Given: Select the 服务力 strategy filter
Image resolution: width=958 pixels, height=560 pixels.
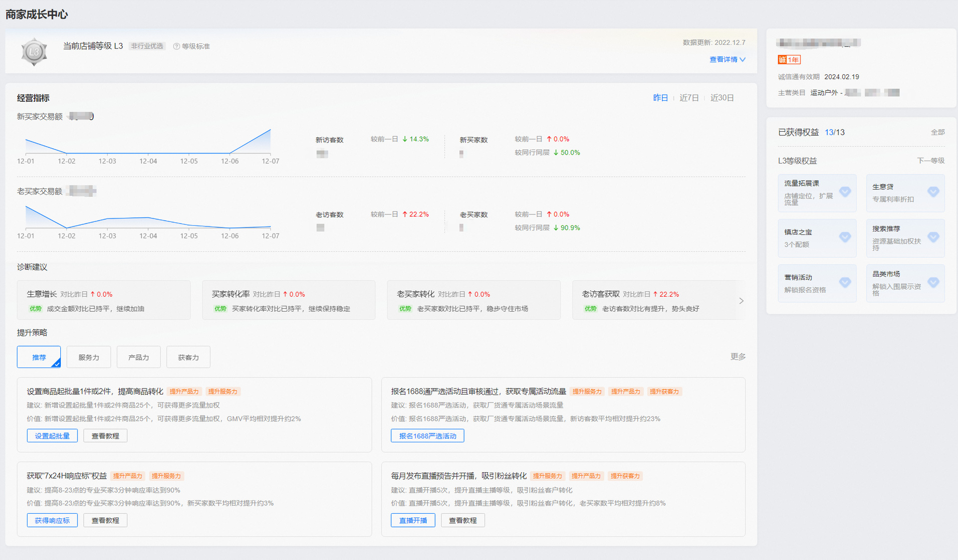Looking at the screenshot, I should [x=89, y=357].
